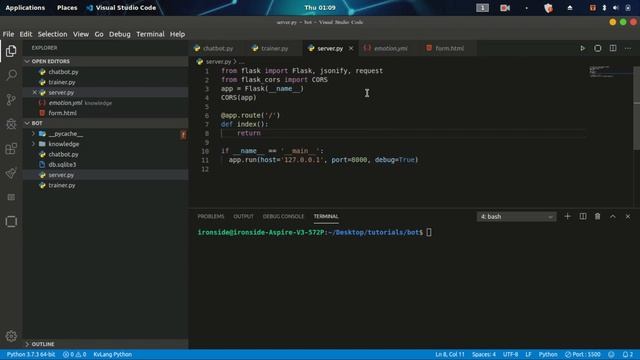The width and height of the screenshot is (640, 360).
Task: Open trainer.py in the BOT folder tree
Action: (62, 185)
